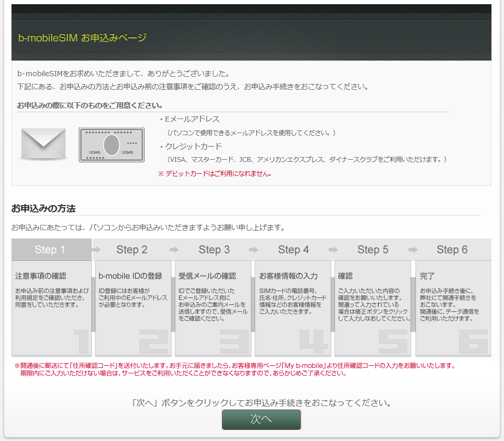Click the お申込みの方法 section heading

click(x=43, y=208)
